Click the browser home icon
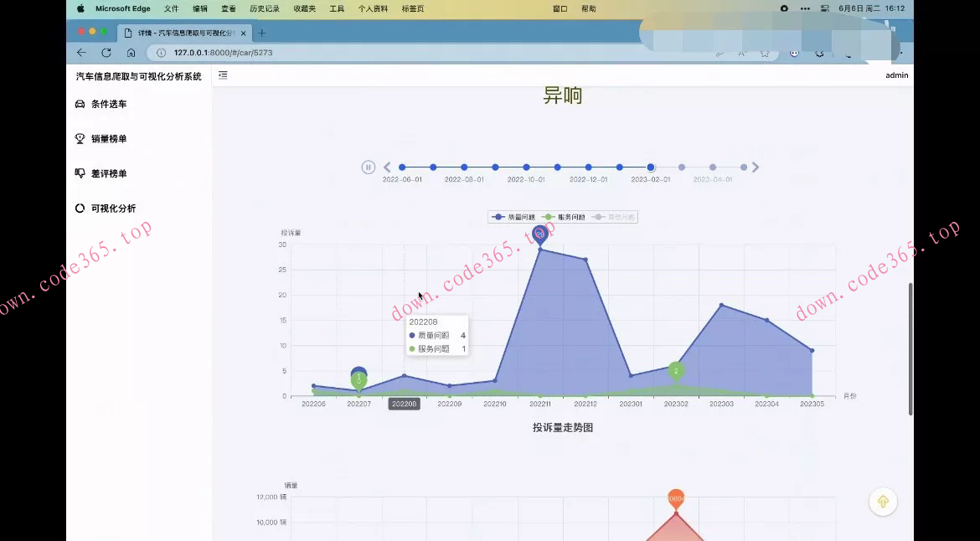 click(x=132, y=53)
